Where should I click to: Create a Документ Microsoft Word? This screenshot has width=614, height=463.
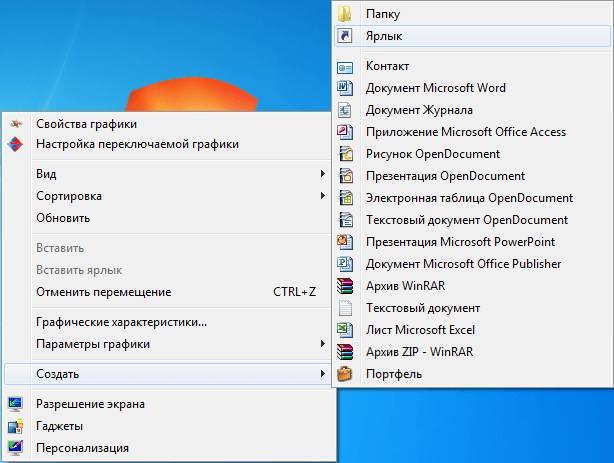tap(473, 88)
